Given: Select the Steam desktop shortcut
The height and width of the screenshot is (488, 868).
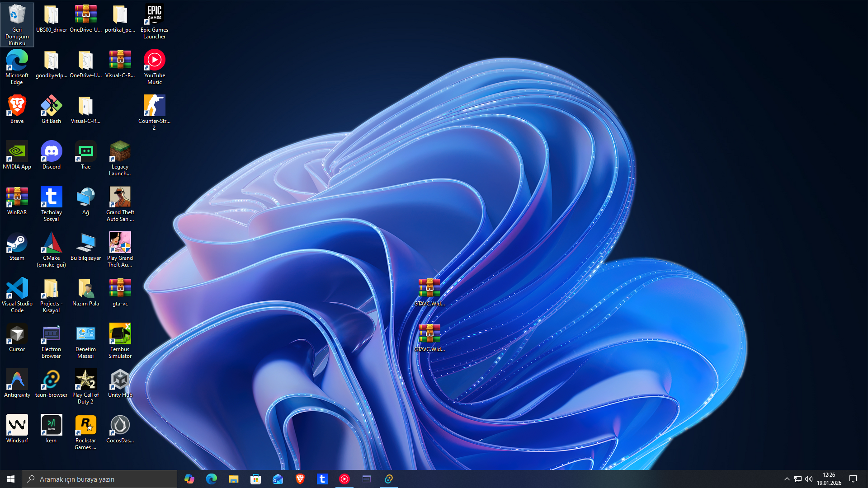Looking at the screenshot, I should pyautogui.click(x=17, y=246).
